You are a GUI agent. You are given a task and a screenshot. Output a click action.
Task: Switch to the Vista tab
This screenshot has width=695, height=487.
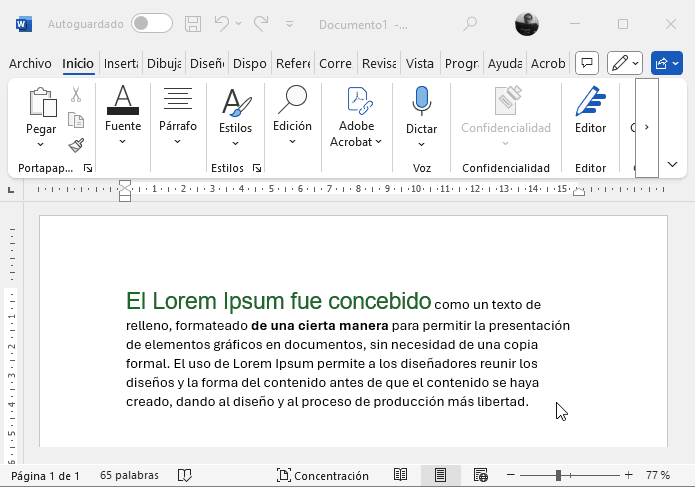point(420,63)
